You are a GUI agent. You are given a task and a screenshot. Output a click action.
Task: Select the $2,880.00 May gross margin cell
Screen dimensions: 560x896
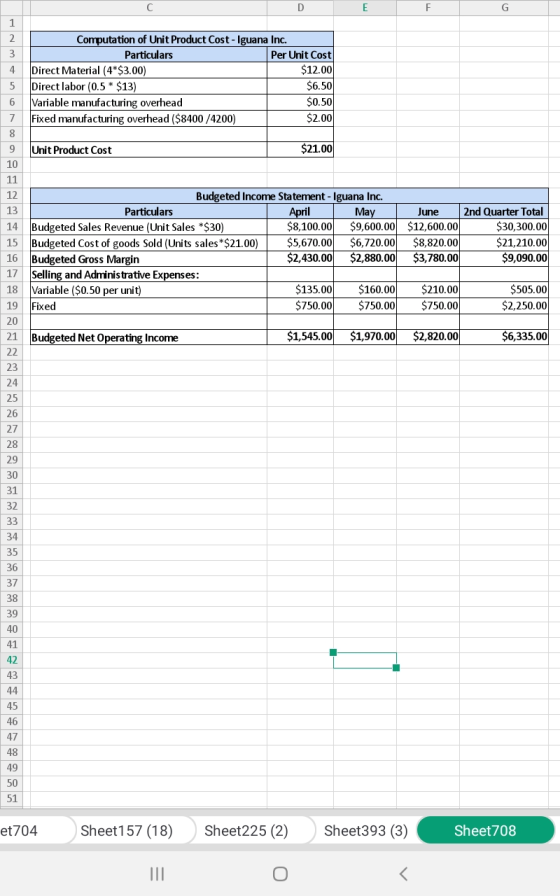365,258
